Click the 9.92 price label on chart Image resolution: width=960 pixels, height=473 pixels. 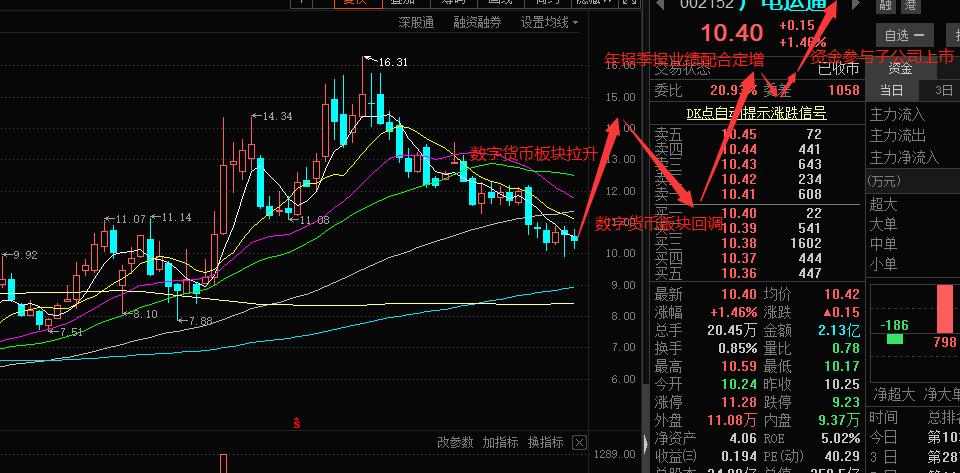pyautogui.click(x=25, y=255)
